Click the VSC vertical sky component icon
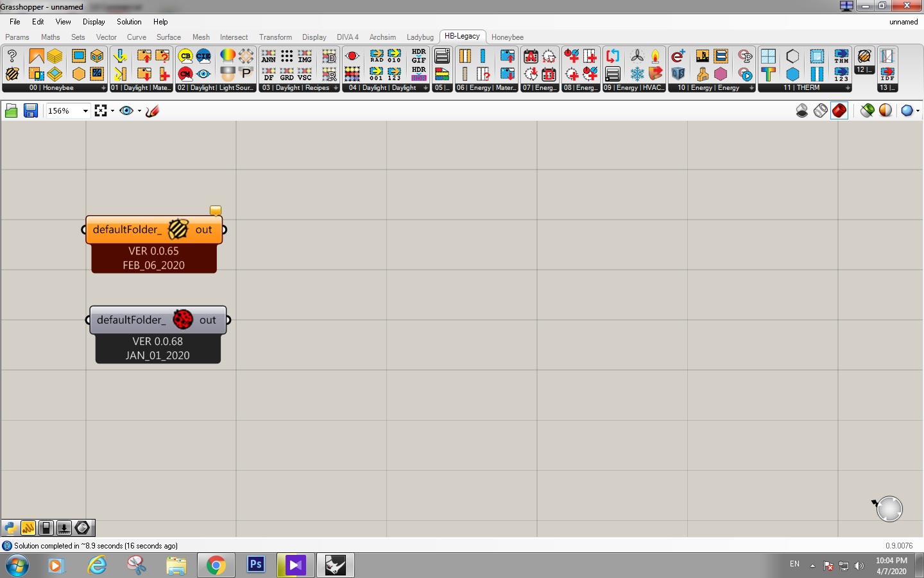 305,74
